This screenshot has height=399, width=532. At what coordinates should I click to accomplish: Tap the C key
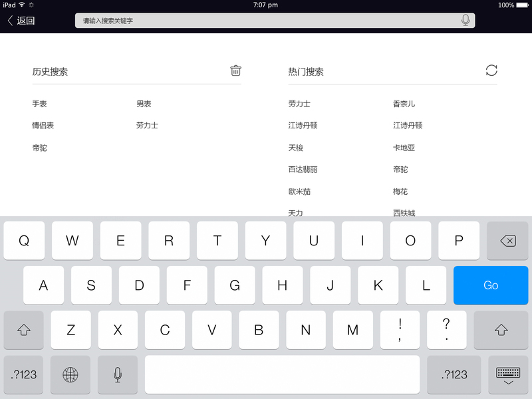click(x=165, y=330)
